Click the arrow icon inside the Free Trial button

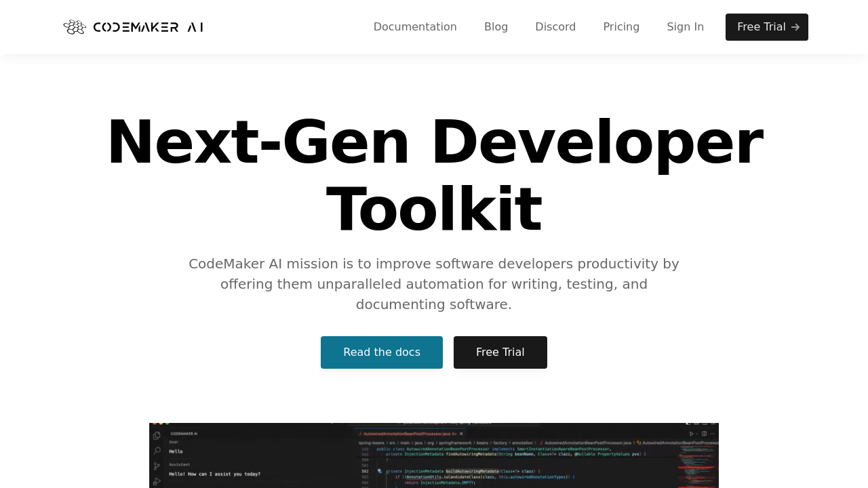point(794,27)
